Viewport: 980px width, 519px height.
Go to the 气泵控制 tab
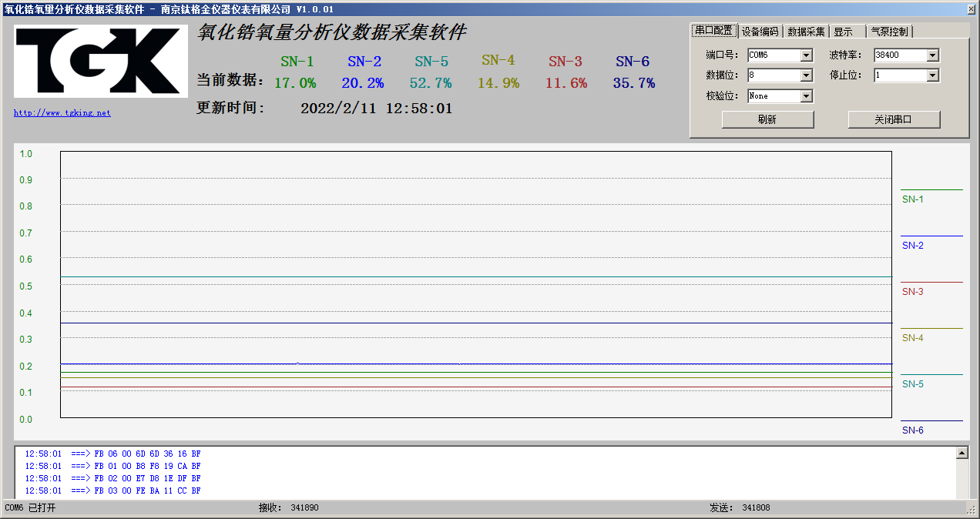tap(889, 32)
